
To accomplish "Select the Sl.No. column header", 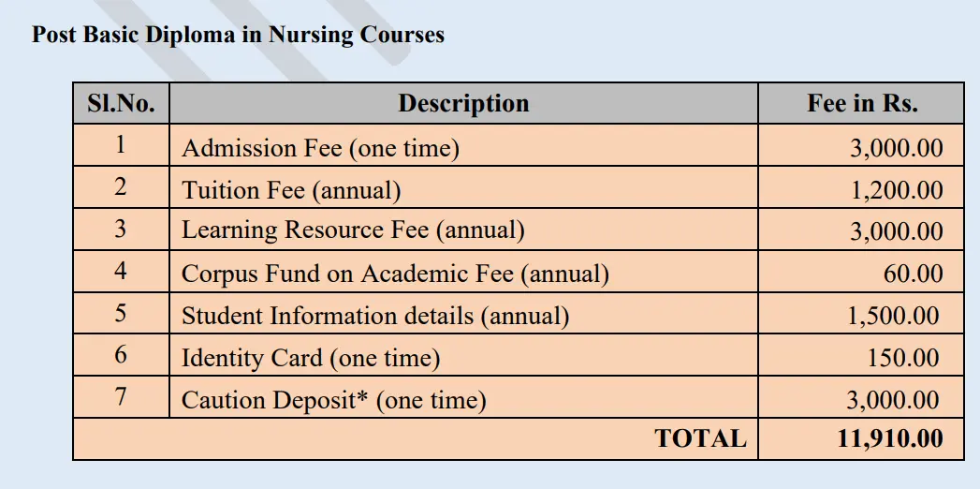I will [x=121, y=104].
